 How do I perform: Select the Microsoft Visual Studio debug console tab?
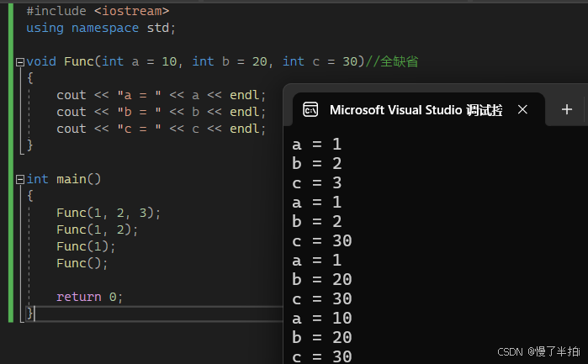pos(418,109)
